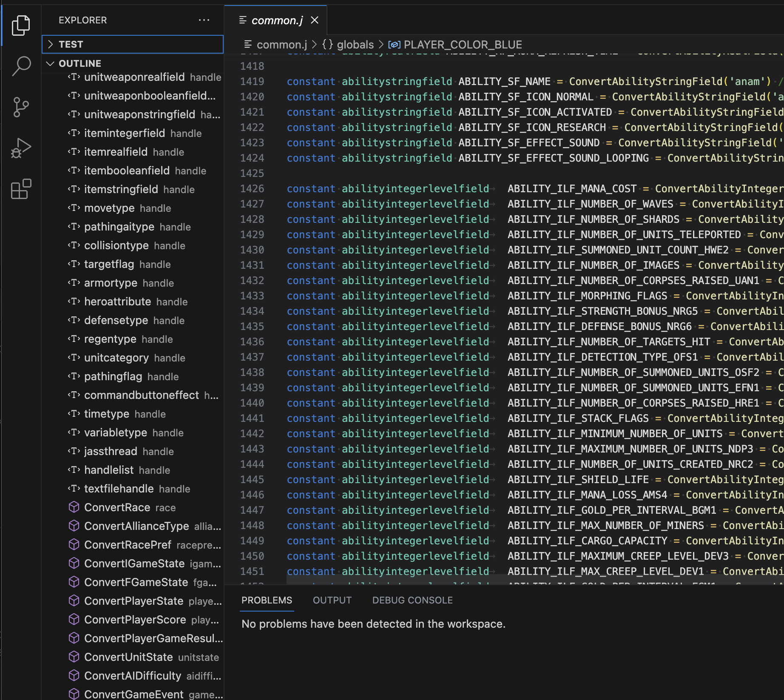The height and width of the screenshot is (700, 784).
Task: Select ConvertUnitState in outline list
Action: [x=128, y=657]
